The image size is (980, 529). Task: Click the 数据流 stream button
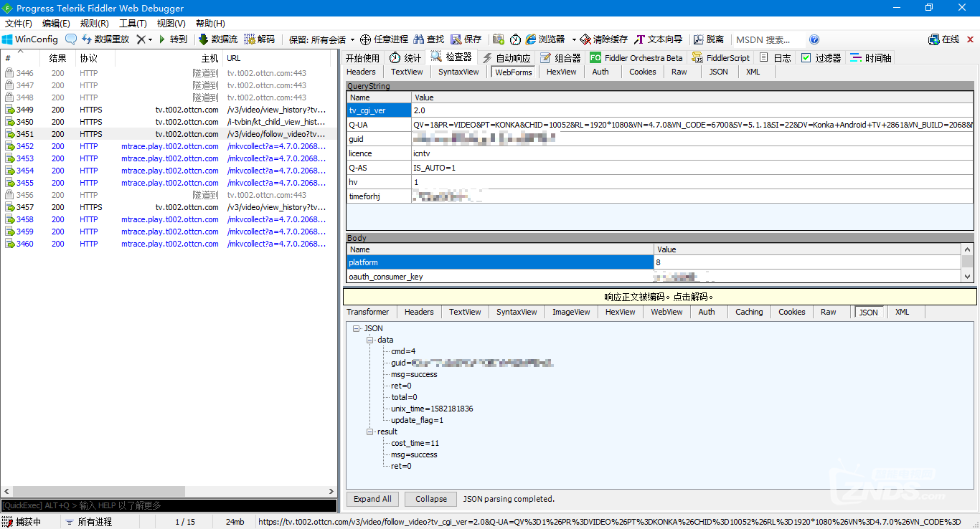coord(218,39)
